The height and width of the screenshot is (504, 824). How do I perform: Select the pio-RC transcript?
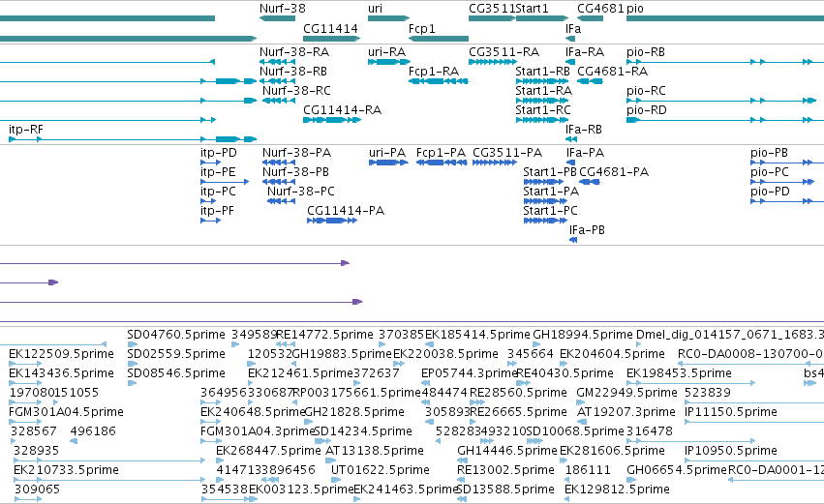(721, 101)
